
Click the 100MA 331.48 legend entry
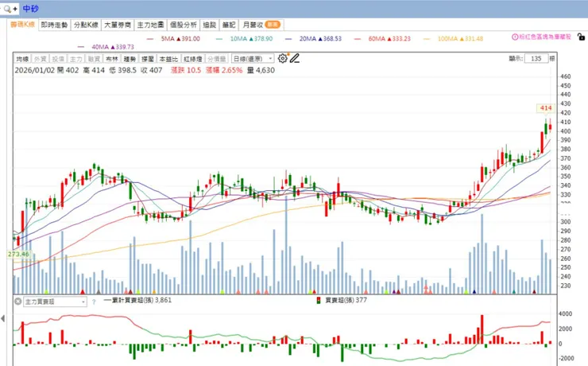pyautogui.click(x=454, y=39)
